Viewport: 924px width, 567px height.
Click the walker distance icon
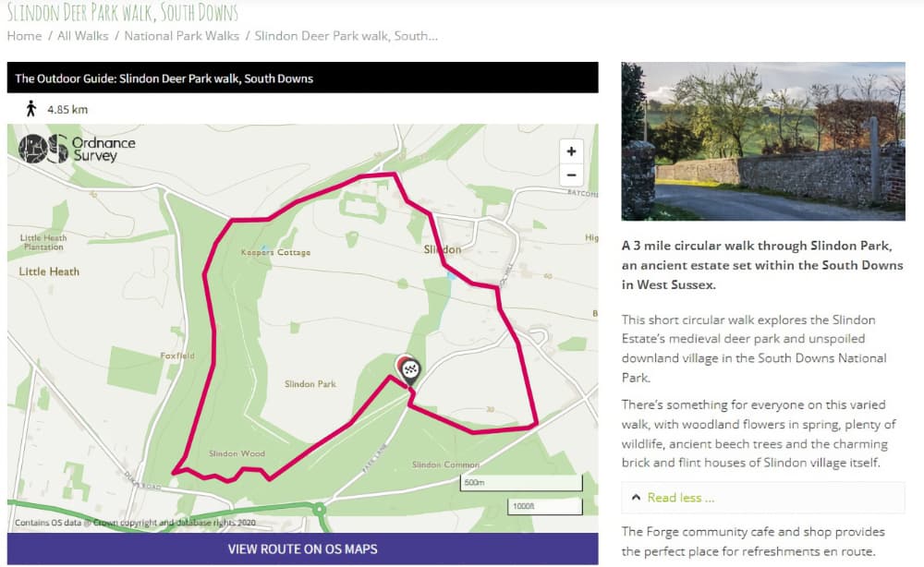pos(31,109)
